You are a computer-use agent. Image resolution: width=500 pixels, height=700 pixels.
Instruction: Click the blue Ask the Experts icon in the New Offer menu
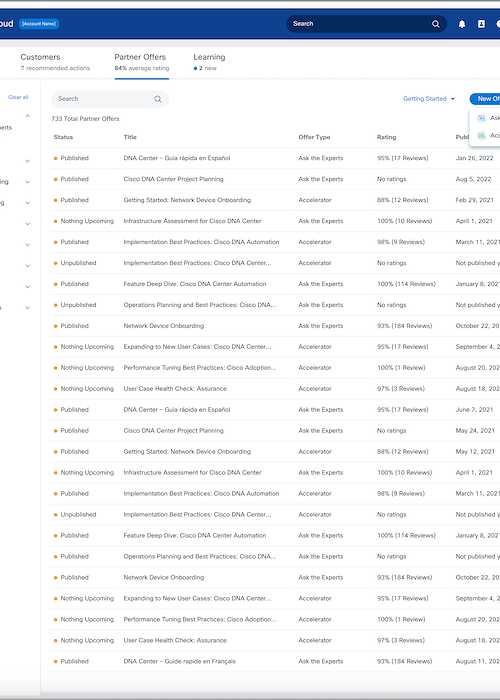click(481, 118)
